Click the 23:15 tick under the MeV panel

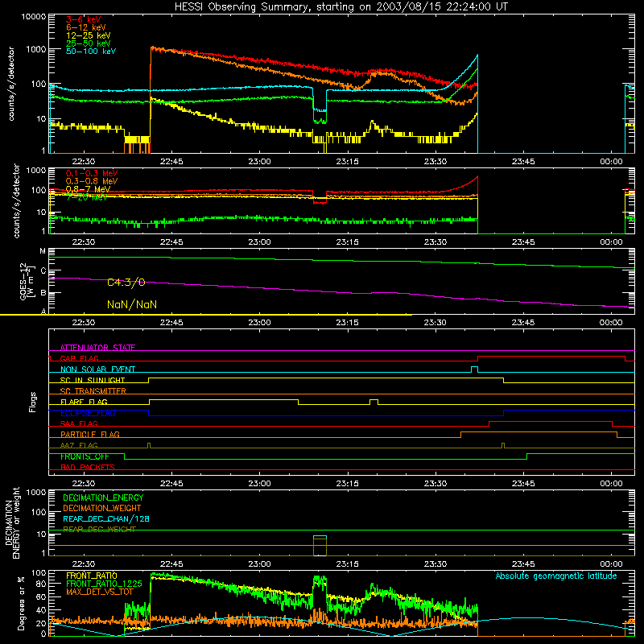point(348,242)
